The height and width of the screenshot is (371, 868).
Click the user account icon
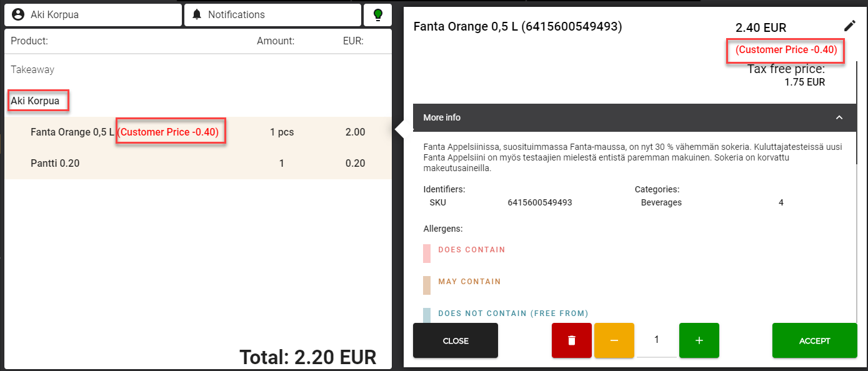18,14
